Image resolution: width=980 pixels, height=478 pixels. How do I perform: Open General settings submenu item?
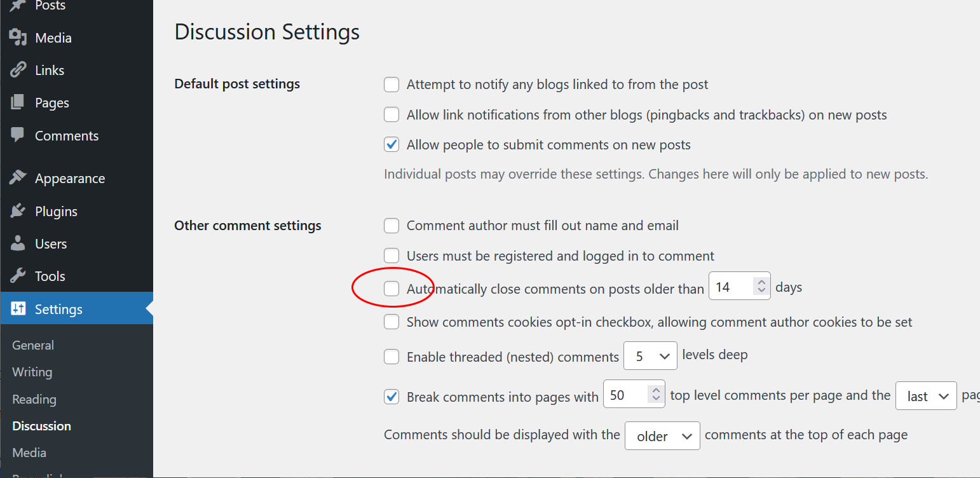(x=33, y=345)
